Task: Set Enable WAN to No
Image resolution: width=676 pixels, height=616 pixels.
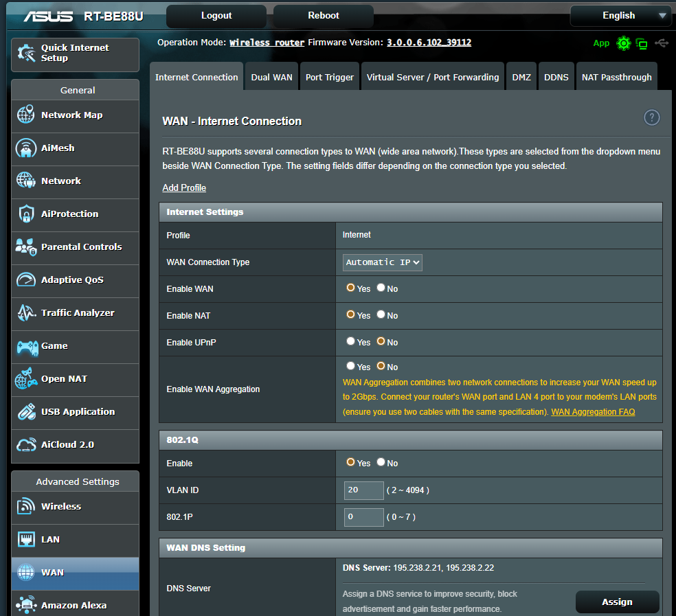Action: [x=381, y=288]
